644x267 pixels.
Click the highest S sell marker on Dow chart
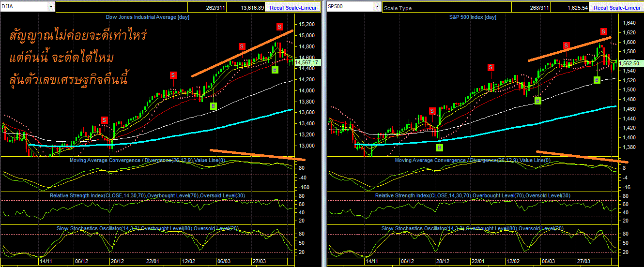coord(280,26)
